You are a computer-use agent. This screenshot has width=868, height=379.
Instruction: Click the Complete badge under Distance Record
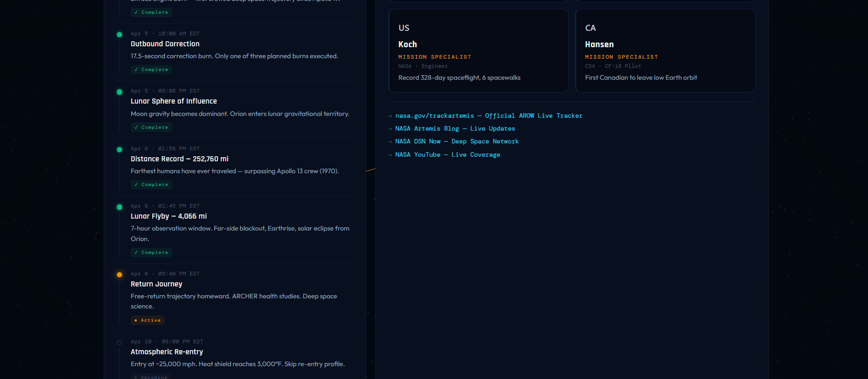click(151, 185)
